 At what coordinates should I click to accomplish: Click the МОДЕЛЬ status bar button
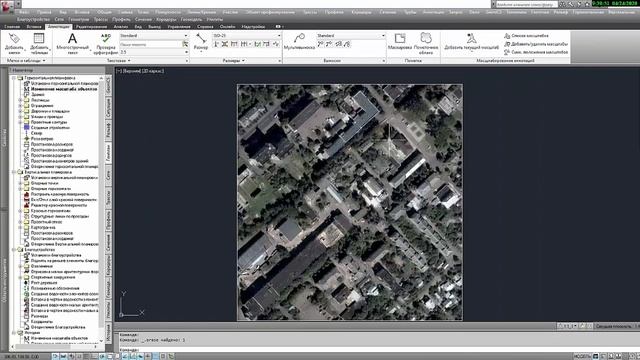582,356
